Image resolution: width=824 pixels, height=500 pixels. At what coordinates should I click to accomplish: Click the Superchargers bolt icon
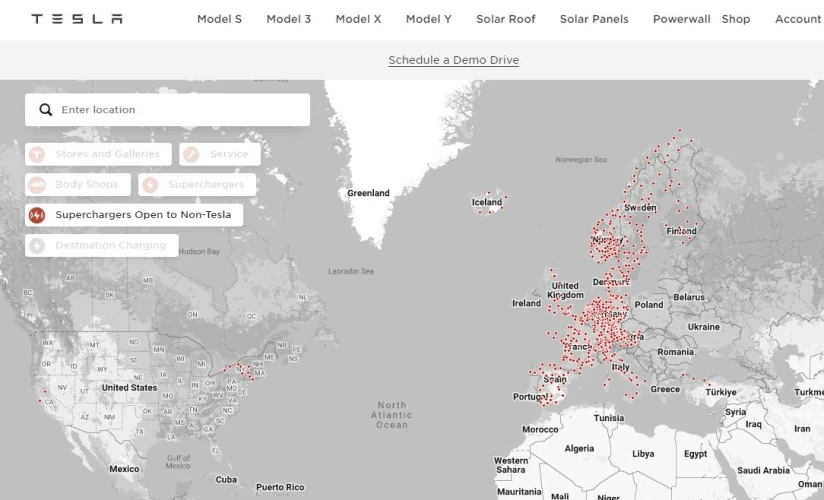150,185
